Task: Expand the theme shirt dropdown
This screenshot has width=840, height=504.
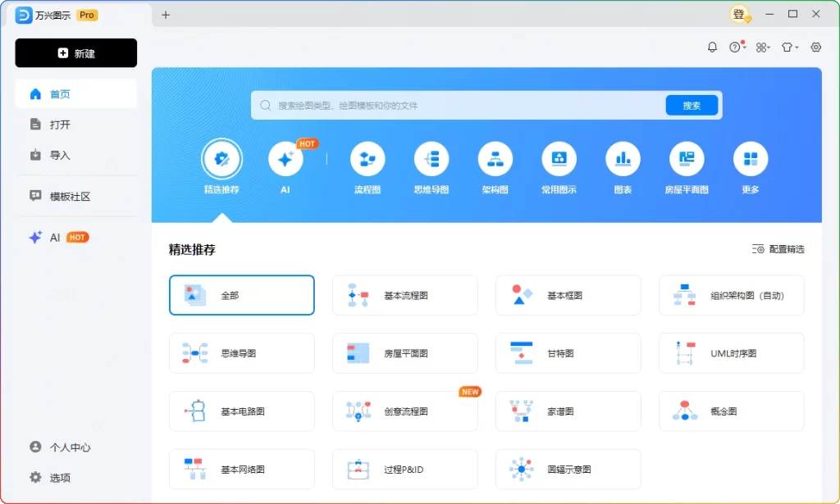Action: [x=788, y=47]
